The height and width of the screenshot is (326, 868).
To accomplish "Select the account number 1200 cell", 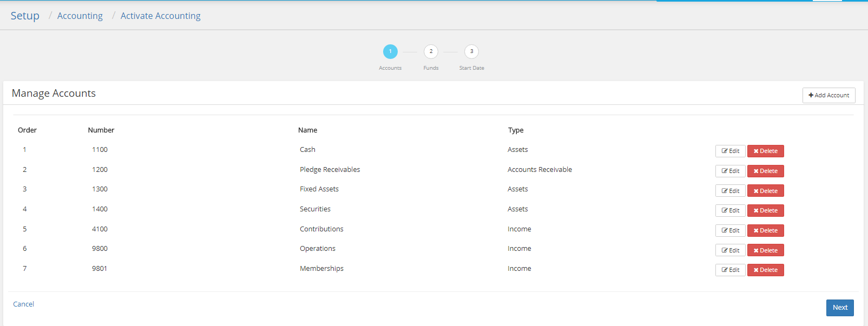I will (x=100, y=169).
